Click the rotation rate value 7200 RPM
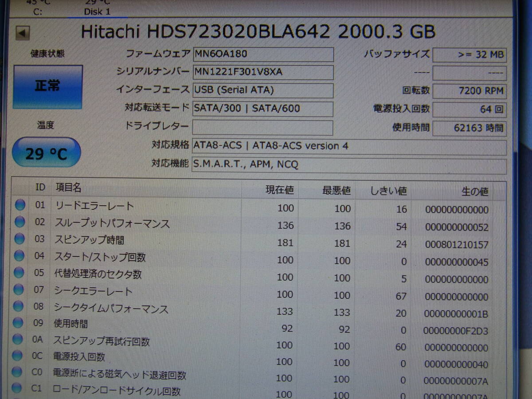Image resolution: width=532 pixels, height=399 pixels. [x=469, y=91]
